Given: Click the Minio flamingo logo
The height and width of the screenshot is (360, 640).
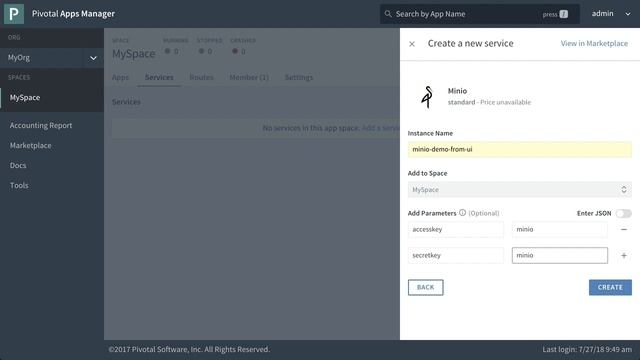Looking at the screenshot, I should 427,97.
